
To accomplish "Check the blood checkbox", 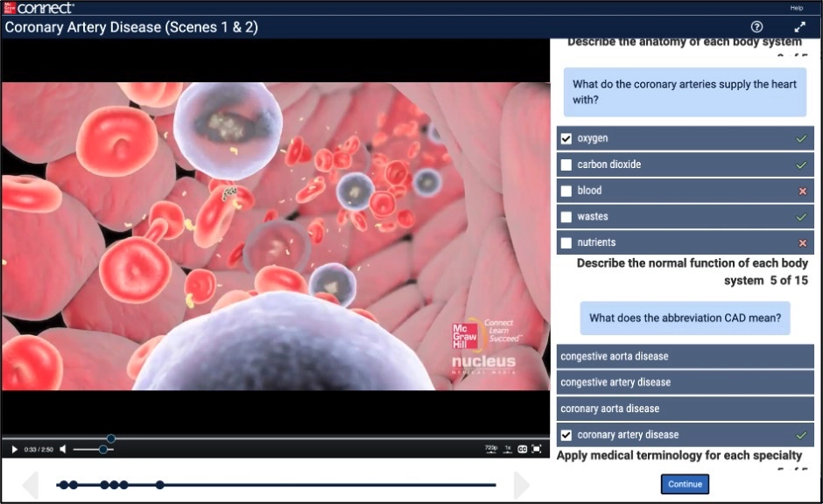I will coord(566,191).
